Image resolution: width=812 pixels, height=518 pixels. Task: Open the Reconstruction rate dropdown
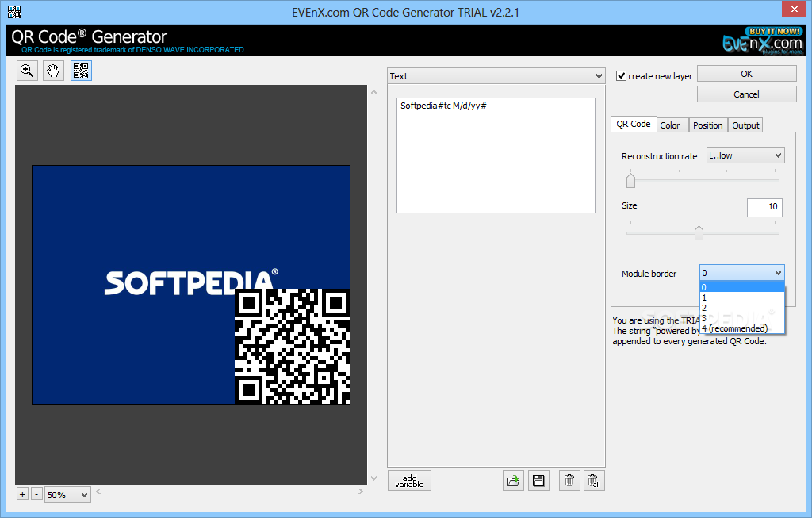click(x=776, y=155)
